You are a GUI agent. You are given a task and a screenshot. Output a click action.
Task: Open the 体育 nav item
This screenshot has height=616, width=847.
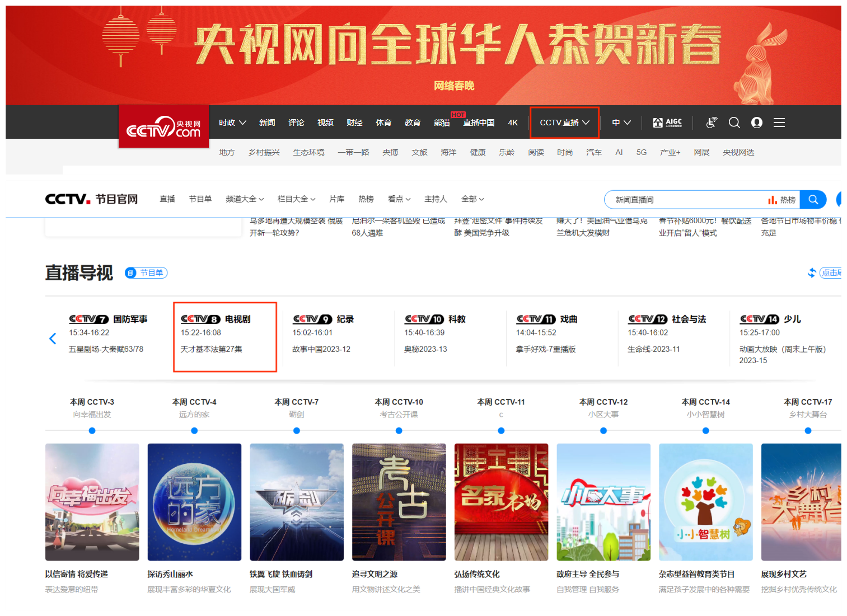[x=383, y=123]
